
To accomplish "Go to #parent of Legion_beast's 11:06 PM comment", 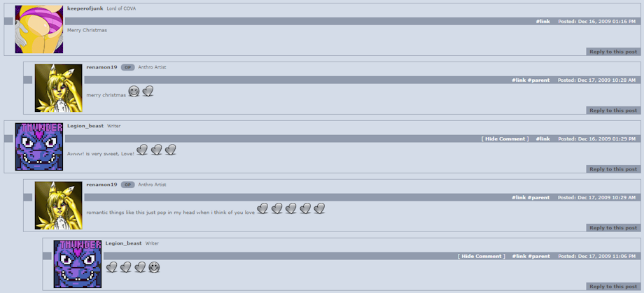I will [x=538, y=256].
